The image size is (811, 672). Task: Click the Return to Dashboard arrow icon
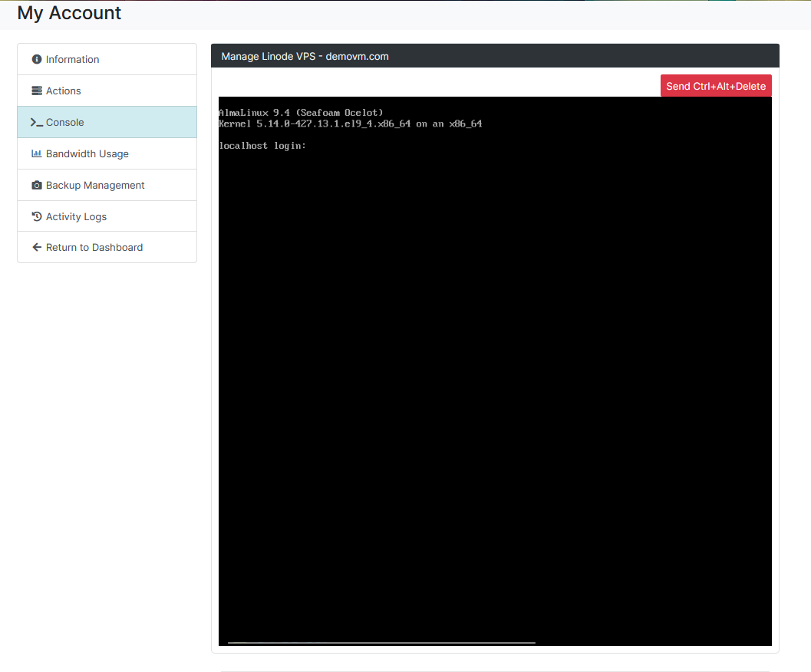click(x=37, y=247)
